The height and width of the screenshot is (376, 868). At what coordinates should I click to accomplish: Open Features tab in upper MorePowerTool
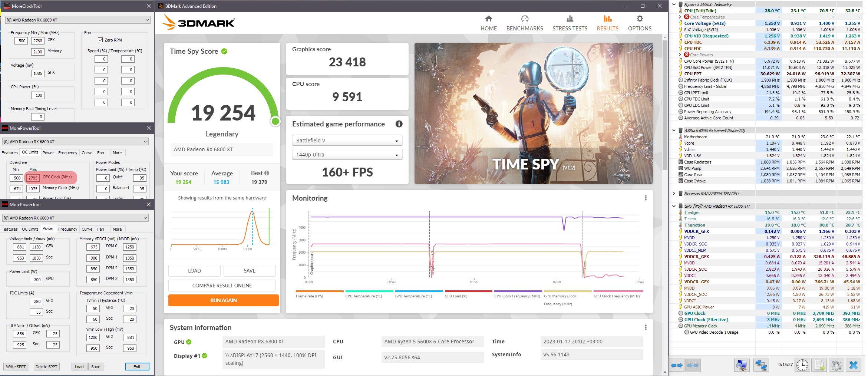point(10,153)
